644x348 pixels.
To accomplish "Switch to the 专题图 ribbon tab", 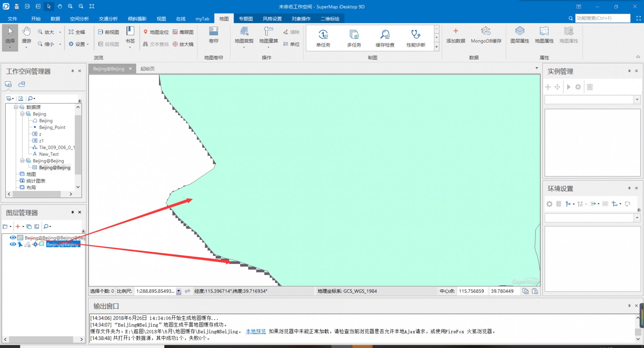I will (246, 19).
